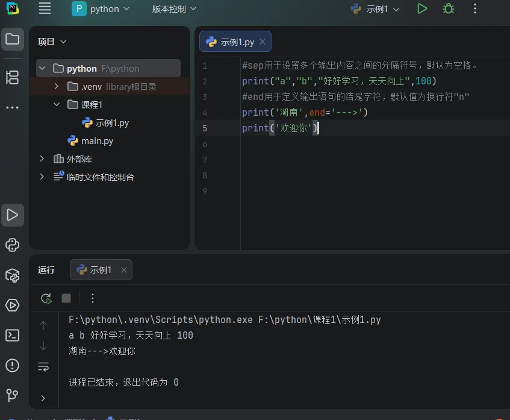
Task: Select 临时文件和控制台 tree item
Action: [x=94, y=177]
